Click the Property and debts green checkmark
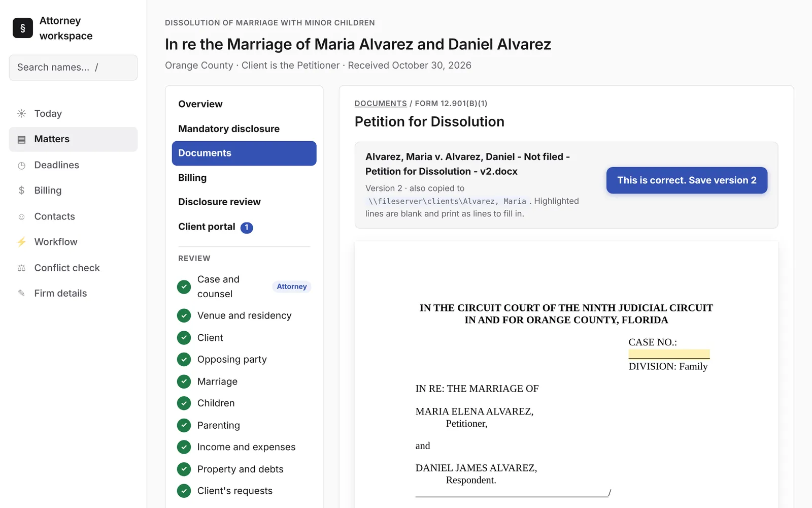Viewport: 812px width, 508px height. coord(184,469)
